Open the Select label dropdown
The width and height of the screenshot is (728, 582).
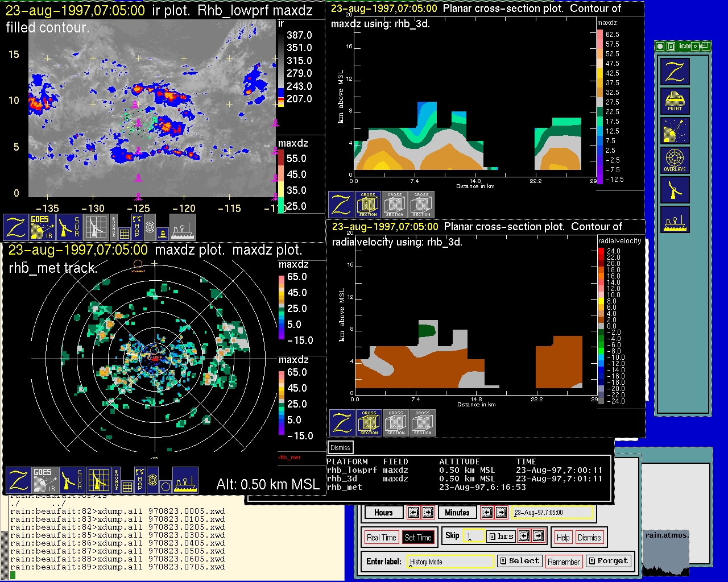click(x=519, y=561)
